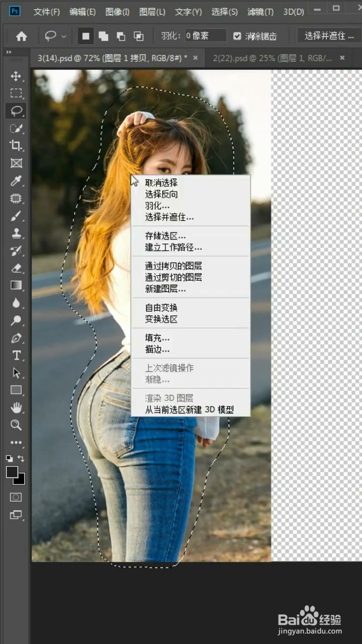This screenshot has height=644, width=362.
Task: Select the Rectangle shape tool
Action: point(16,390)
